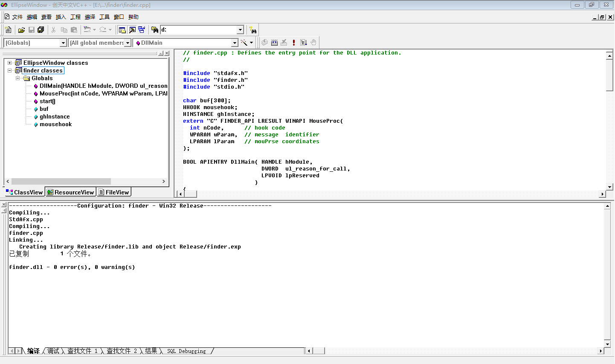Open the 工具 menu
This screenshot has width=615, height=364.
coord(104,17)
